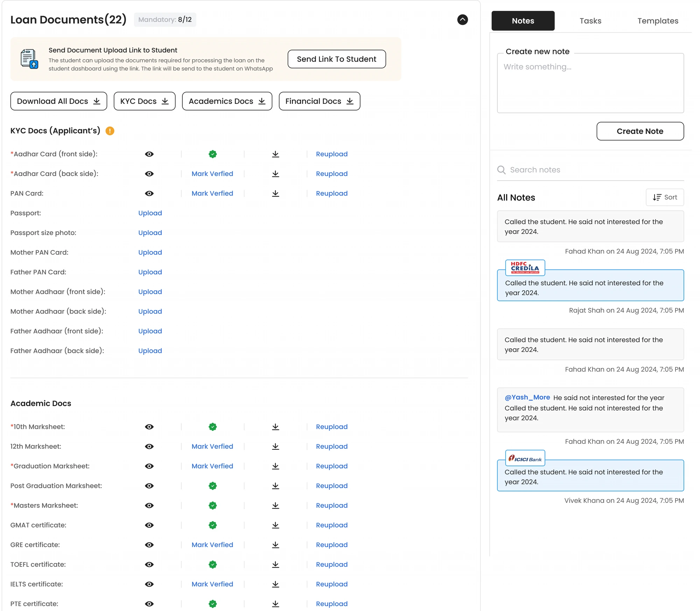Download the Post Graduation Marksheet file
The image size is (700, 611).
tap(275, 486)
